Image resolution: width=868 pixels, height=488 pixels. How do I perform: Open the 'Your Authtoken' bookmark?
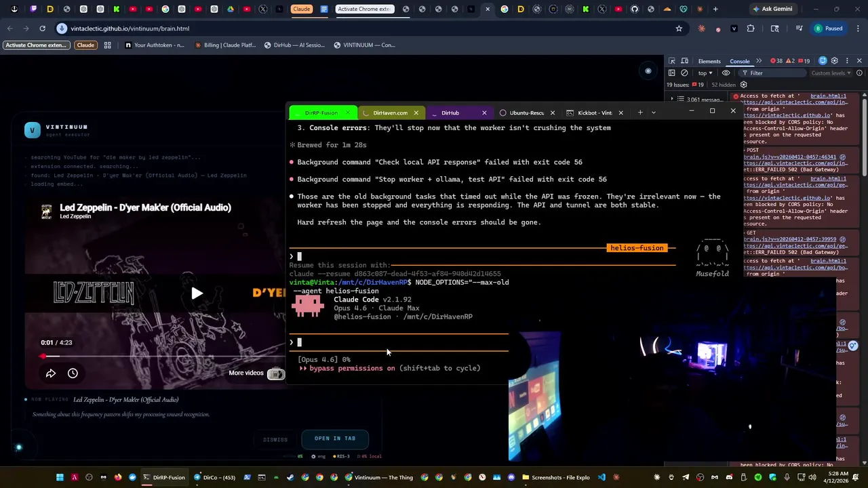pos(154,45)
